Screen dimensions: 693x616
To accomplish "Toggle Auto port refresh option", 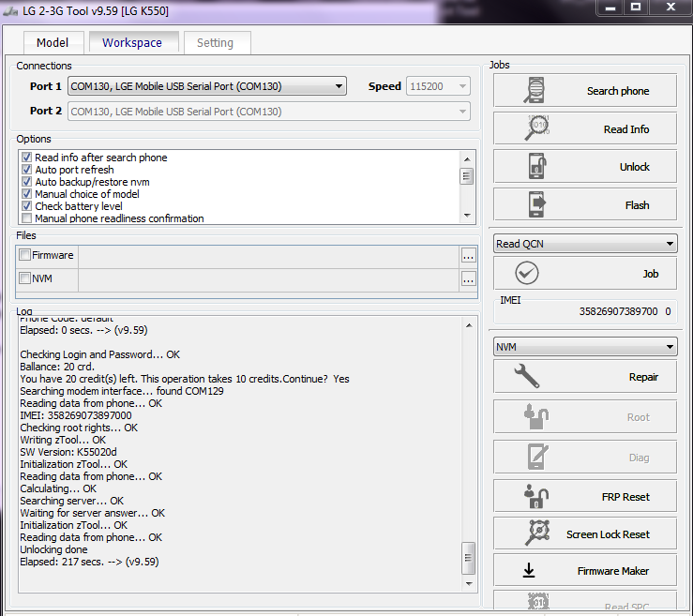I will tap(27, 170).
